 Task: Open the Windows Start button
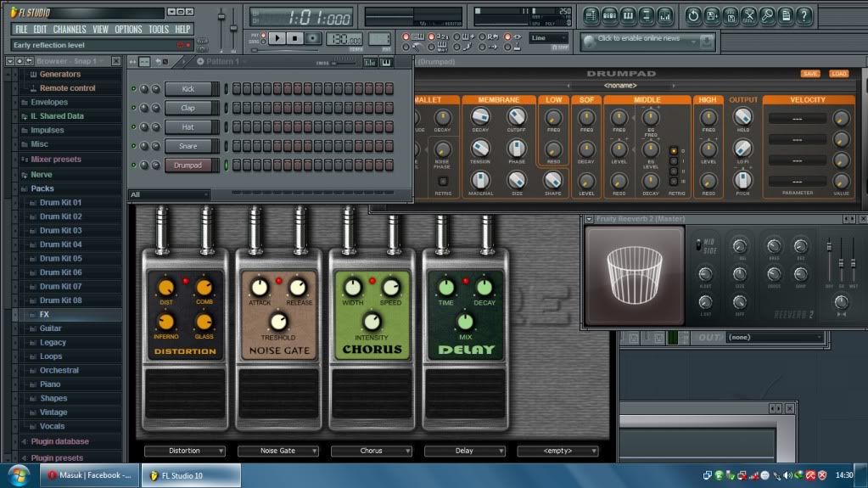(x=19, y=475)
